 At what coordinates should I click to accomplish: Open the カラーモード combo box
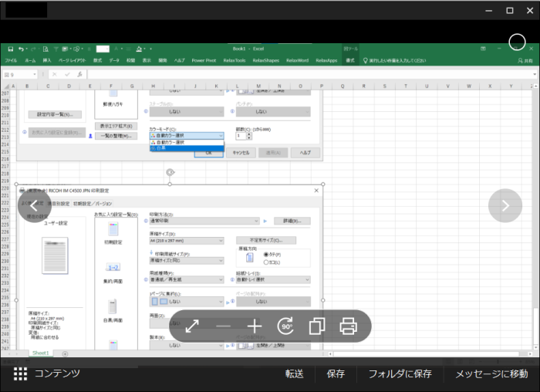click(187, 136)
